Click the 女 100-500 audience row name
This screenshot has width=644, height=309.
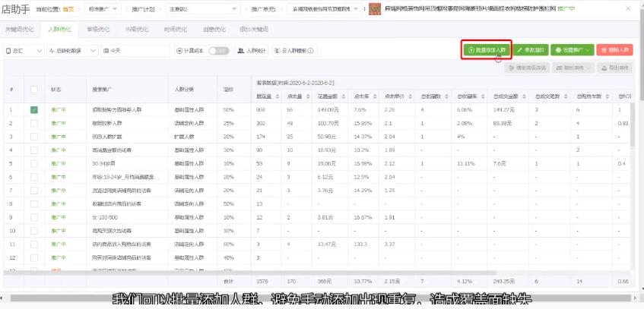104,217
